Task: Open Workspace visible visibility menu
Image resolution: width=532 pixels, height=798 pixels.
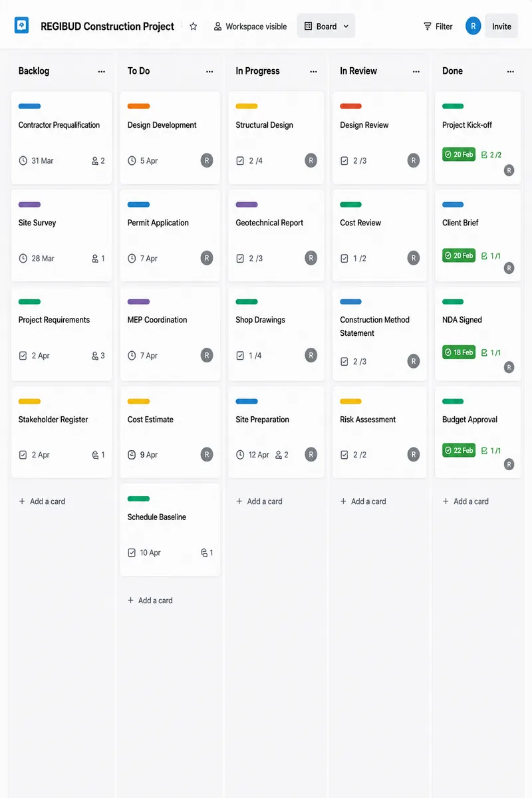Action: pyautogui.click(x=251, y=27)
